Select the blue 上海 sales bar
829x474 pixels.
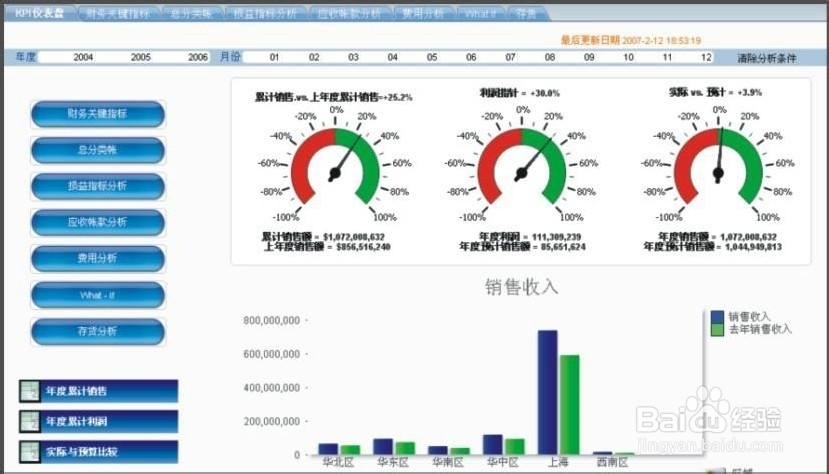tap(548, 393)
